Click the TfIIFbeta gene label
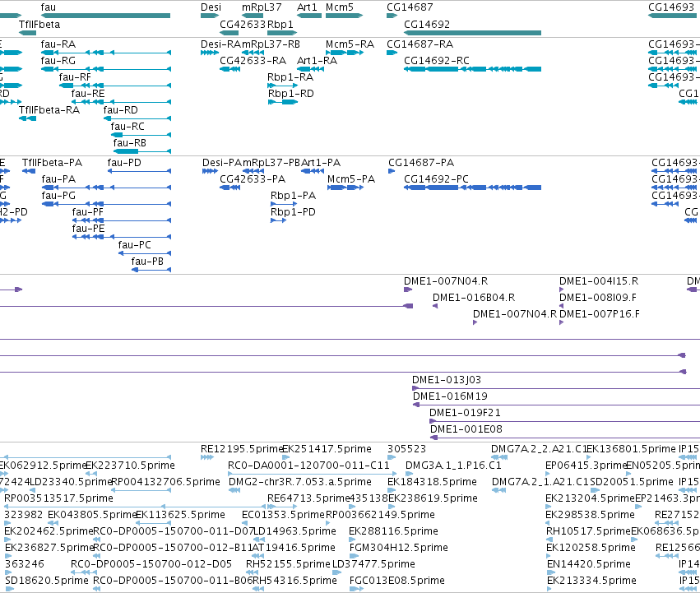700x593 pixels. 39,24
